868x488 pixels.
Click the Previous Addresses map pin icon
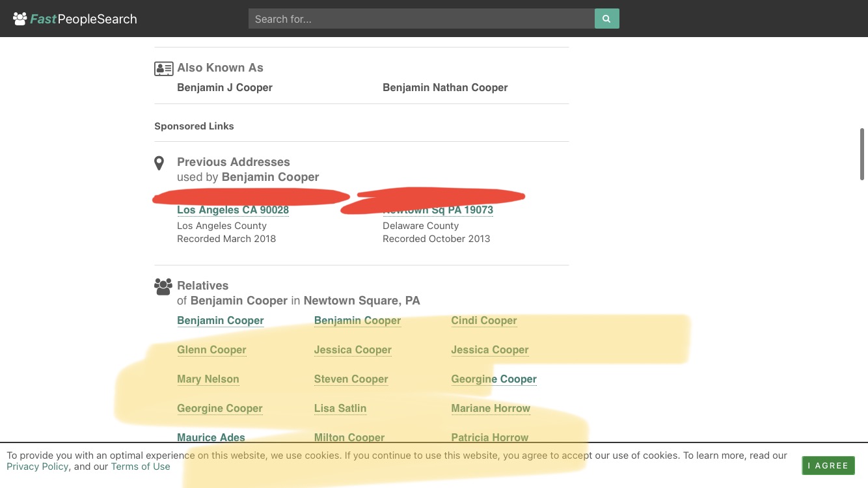(159, 163)
